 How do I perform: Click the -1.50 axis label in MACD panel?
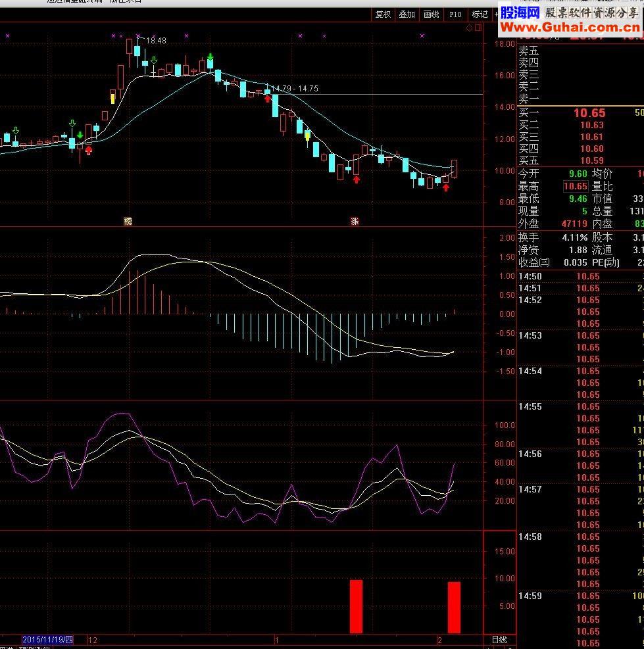pyautogui.click(x=505, y=372)
